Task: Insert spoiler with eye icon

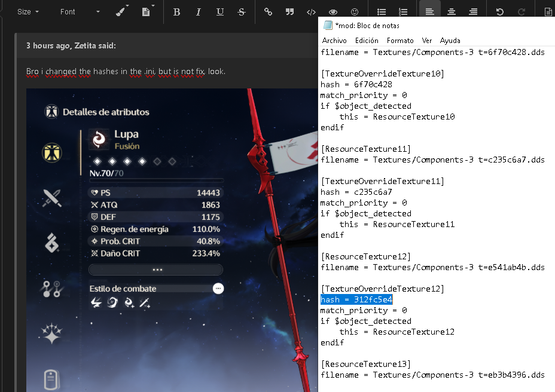Action: pyautogui.click(x=333, y=12)
